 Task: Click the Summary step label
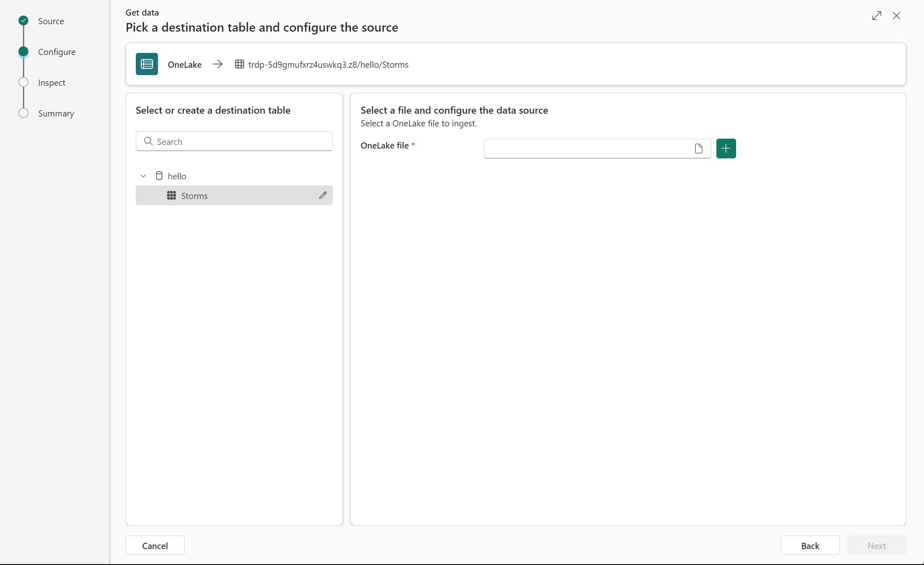(55, 113)
